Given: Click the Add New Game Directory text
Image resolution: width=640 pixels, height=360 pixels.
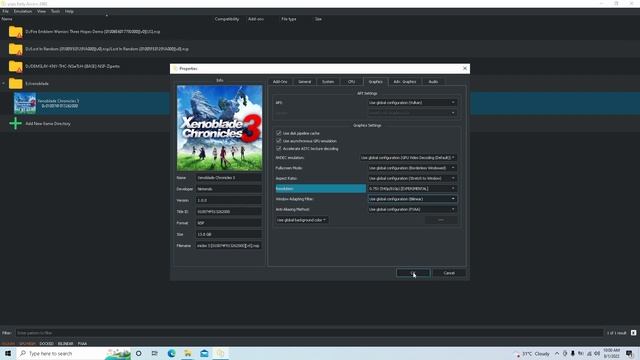Looking at the screenshot, I should (48, 123).
